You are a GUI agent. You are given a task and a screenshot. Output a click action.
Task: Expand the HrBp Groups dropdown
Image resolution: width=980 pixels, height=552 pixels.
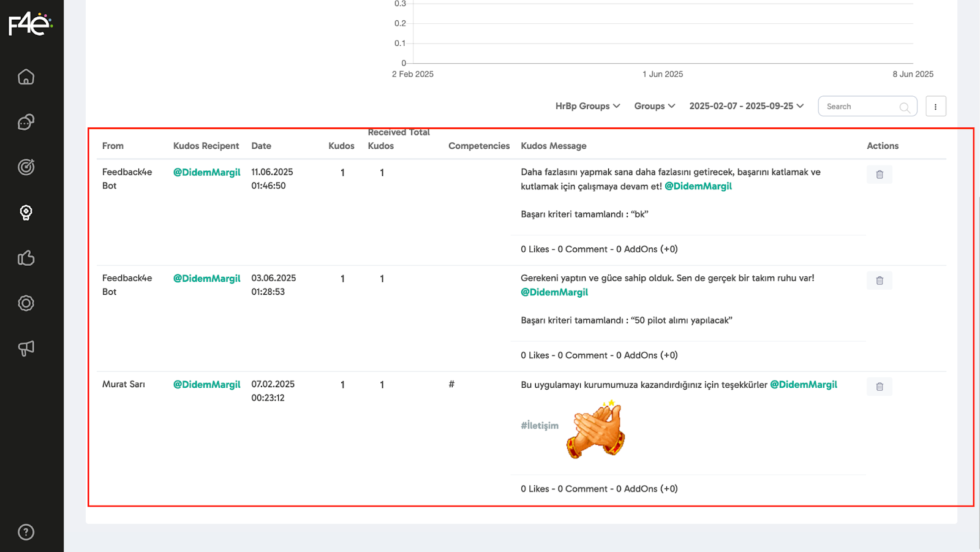(x=587, y=106)
